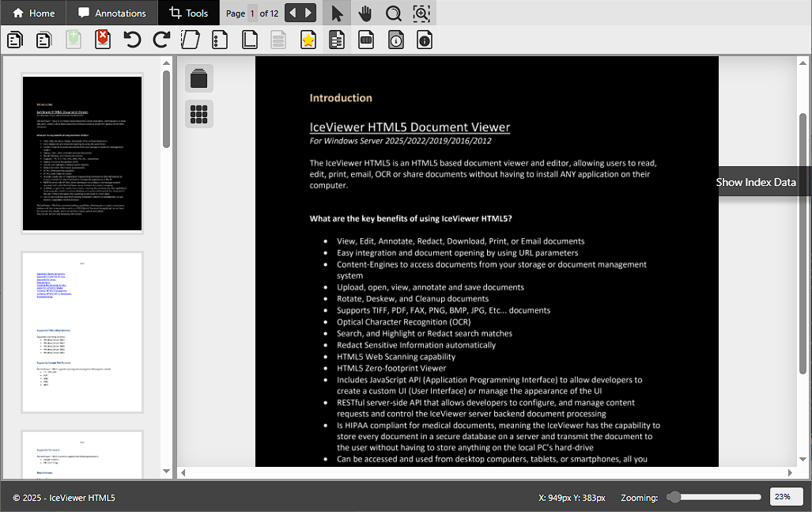
Task: Click thumbnail panel scroll down arrow
Action: [166, 471]
